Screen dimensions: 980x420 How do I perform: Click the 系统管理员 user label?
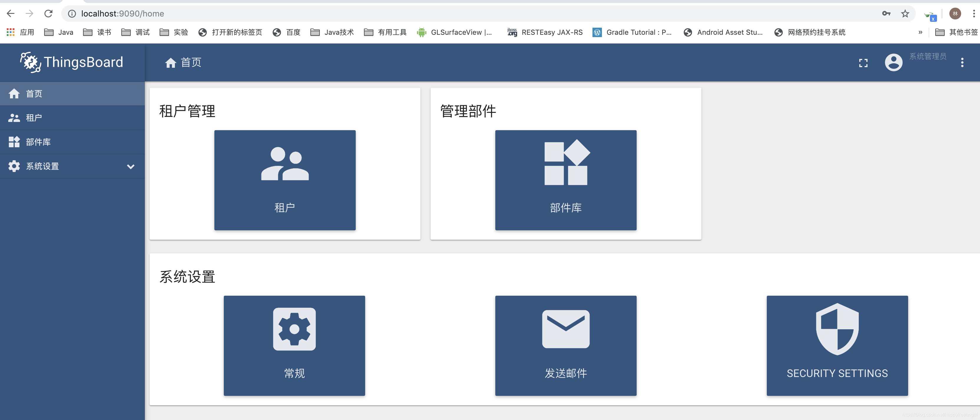[x=928, y=56]
